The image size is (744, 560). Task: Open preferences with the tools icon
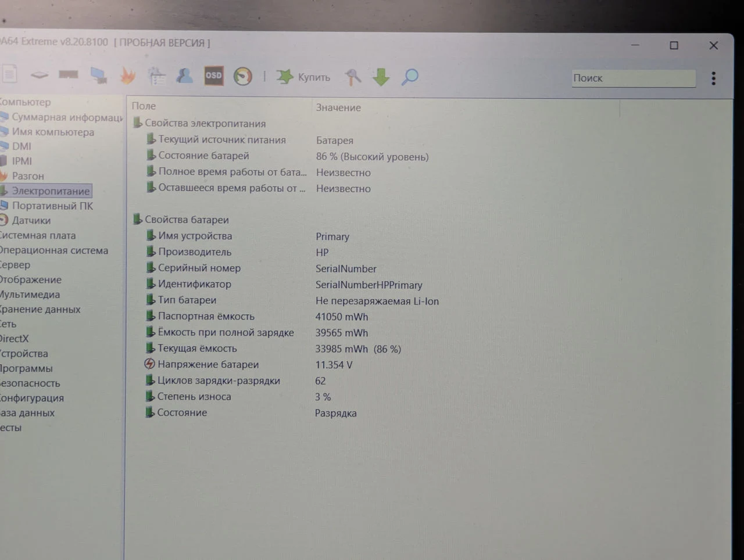(353, 77)
